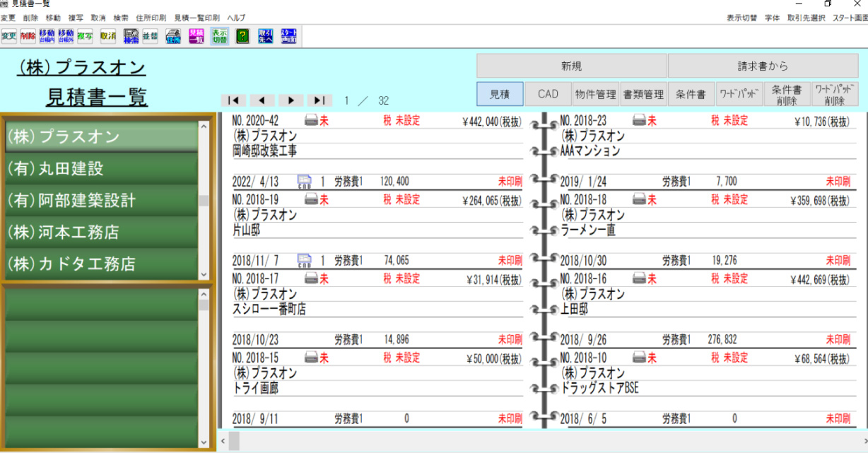Jump to the first page of estimates

point(233,100)
